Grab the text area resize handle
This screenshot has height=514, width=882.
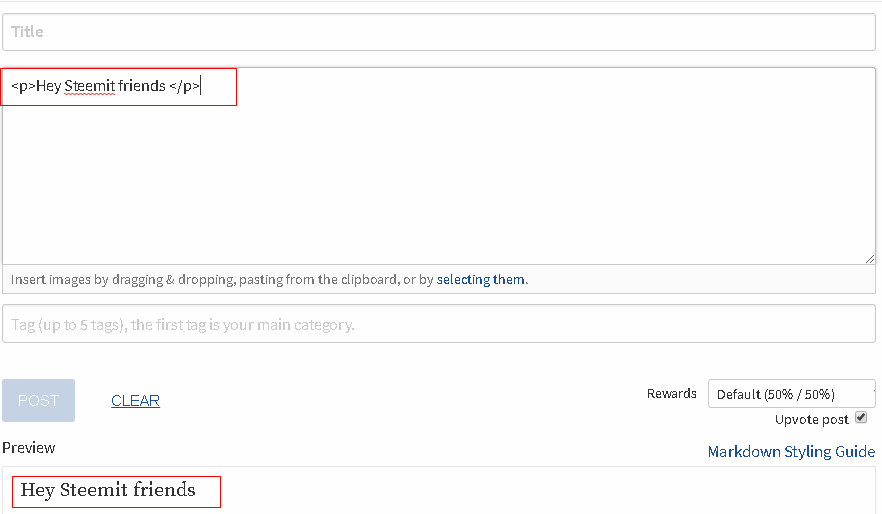point(870,258)
